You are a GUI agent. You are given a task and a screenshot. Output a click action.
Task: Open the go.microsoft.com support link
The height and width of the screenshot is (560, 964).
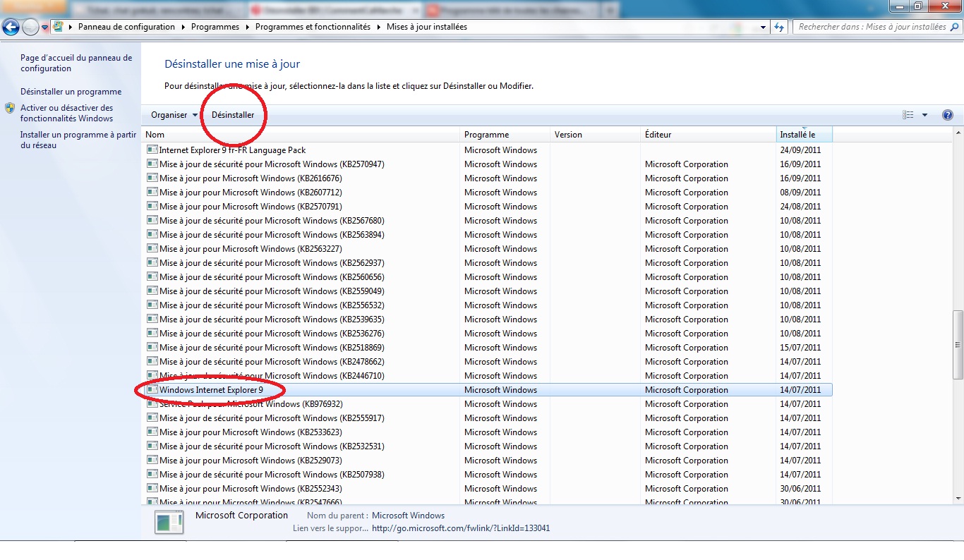click(x=461, y=528)
